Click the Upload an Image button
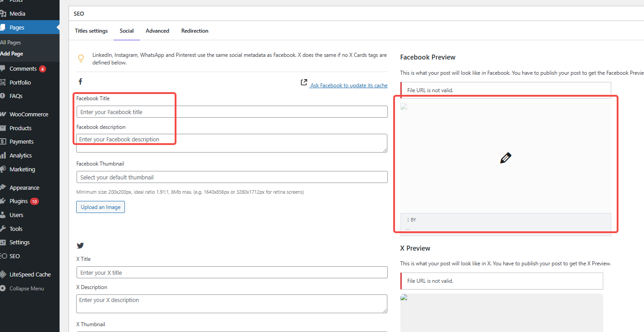This screenshot has width=644, height=332. tap(100, 207)
